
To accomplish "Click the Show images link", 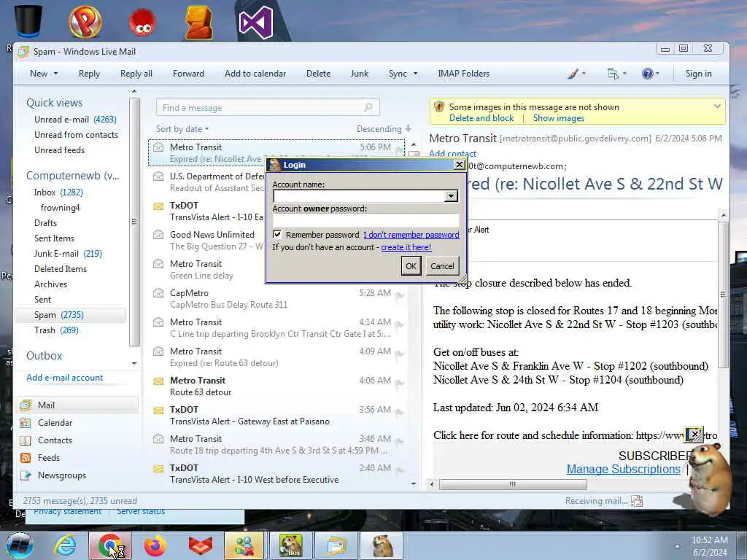I will (558, 118).
